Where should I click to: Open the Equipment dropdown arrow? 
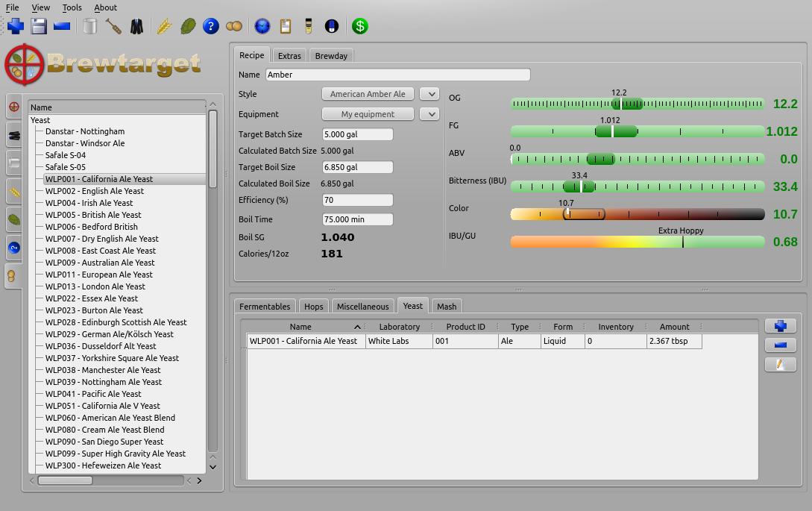[x=429, y=114]
